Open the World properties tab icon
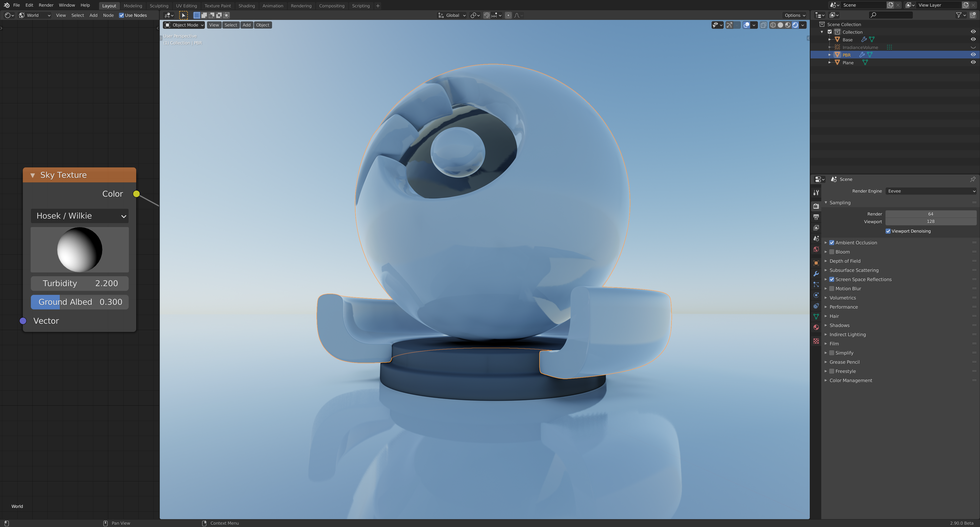Viewport: 980px width, 527px height. pyautogui.click(x=816, y=249)
